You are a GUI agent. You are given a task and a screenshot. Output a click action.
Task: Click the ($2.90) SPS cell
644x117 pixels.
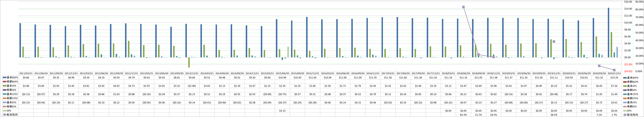pyautogui.click(x=192, y=86)
